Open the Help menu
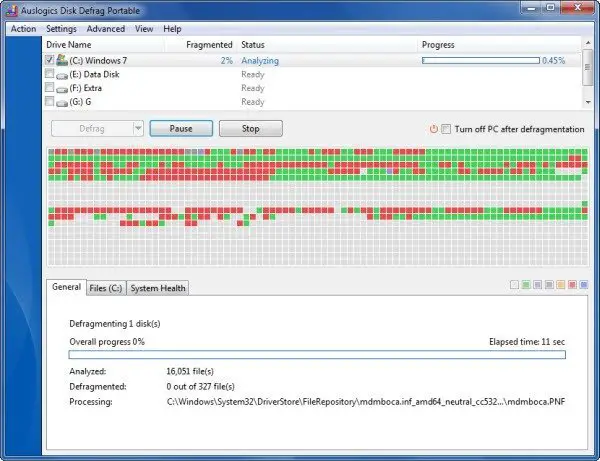This screenshot has height=461, width=600. click(172, 29)
